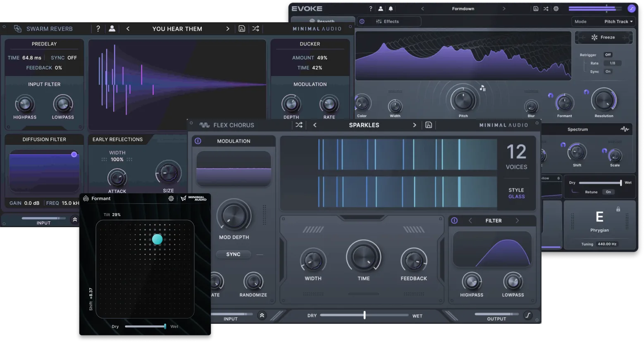
Task: Click the Phrygian scale name
Action: point(599,230)
